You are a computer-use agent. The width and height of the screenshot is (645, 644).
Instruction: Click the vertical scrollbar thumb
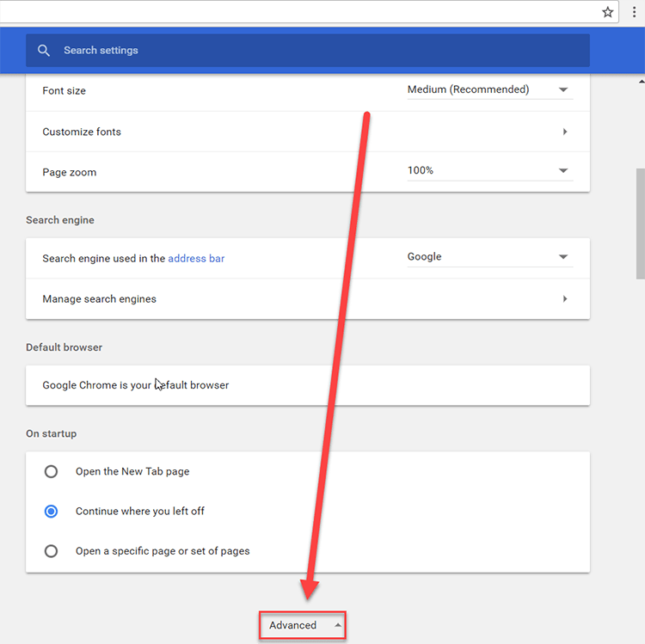(x=641, y=224)
